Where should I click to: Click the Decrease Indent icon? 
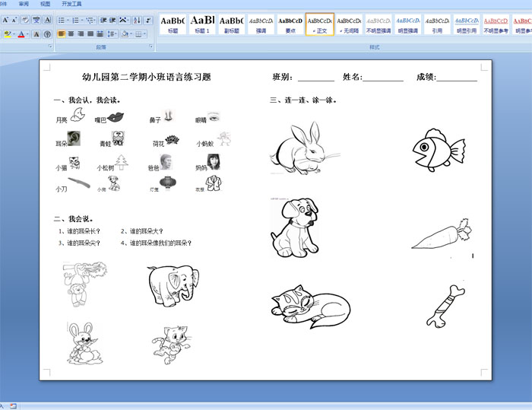point(103,21)
